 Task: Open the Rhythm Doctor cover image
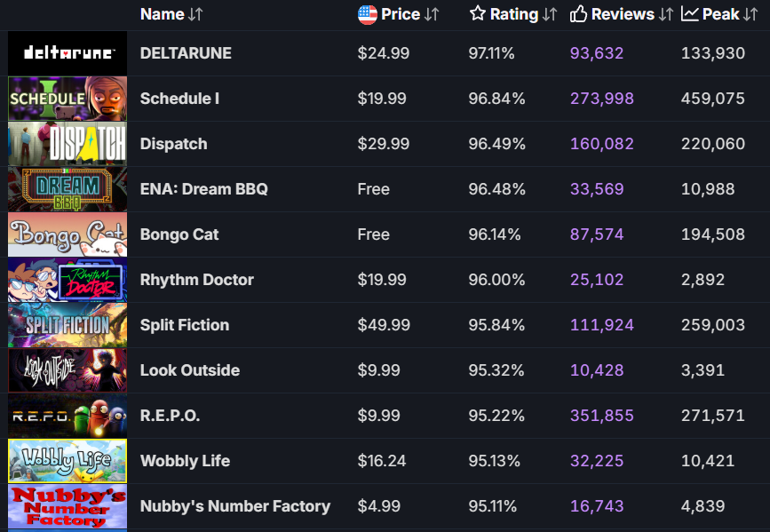tap(67, 280)
